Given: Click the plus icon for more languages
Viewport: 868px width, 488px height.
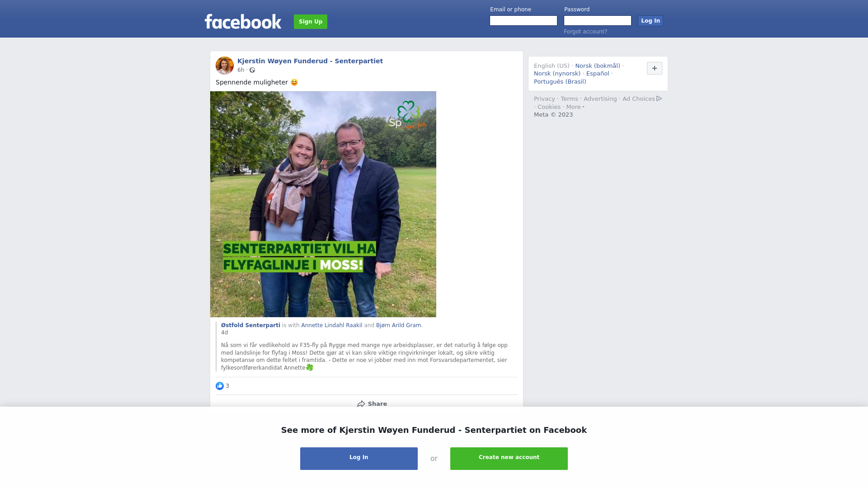Looking at the screenshot, I should pyautogui.click(x=655, y=68).
